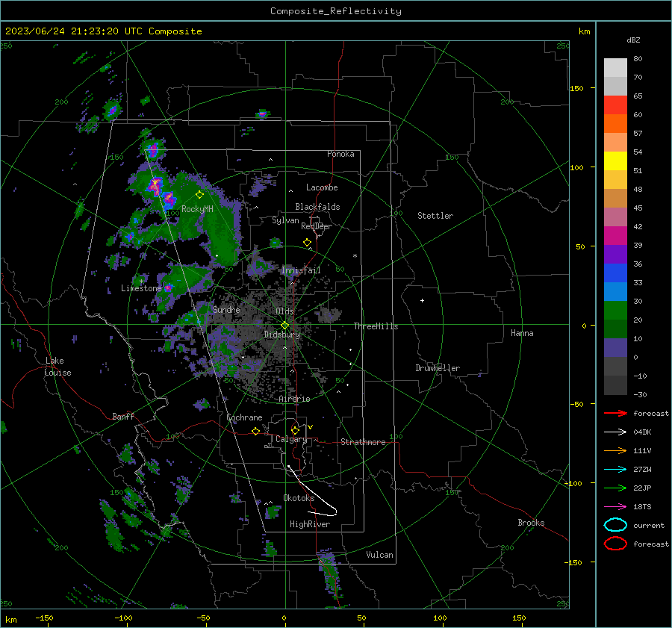Image resolution: width=672 pixels, height=628 pixels.
Task: Click the Lacombe city label
Action: pos(322,187)
